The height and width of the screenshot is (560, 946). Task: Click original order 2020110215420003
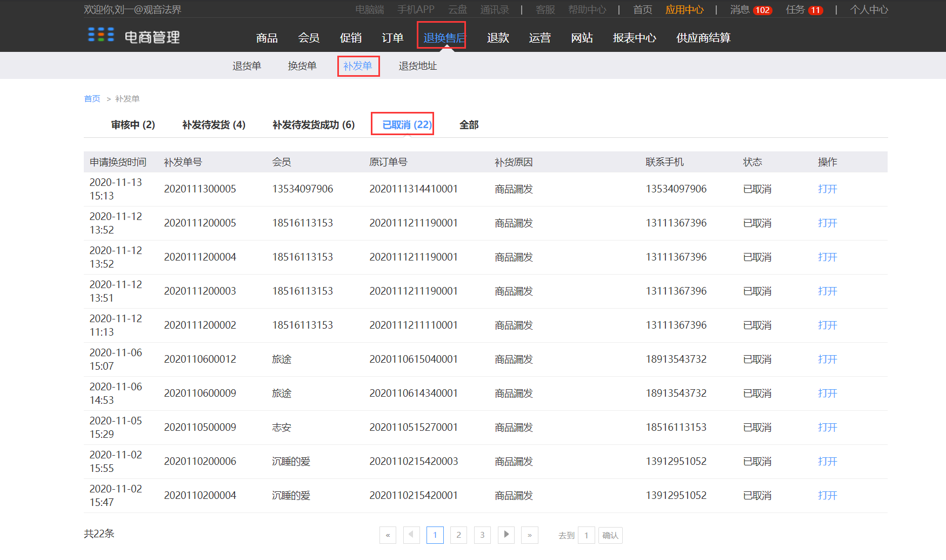click(414, 462)
